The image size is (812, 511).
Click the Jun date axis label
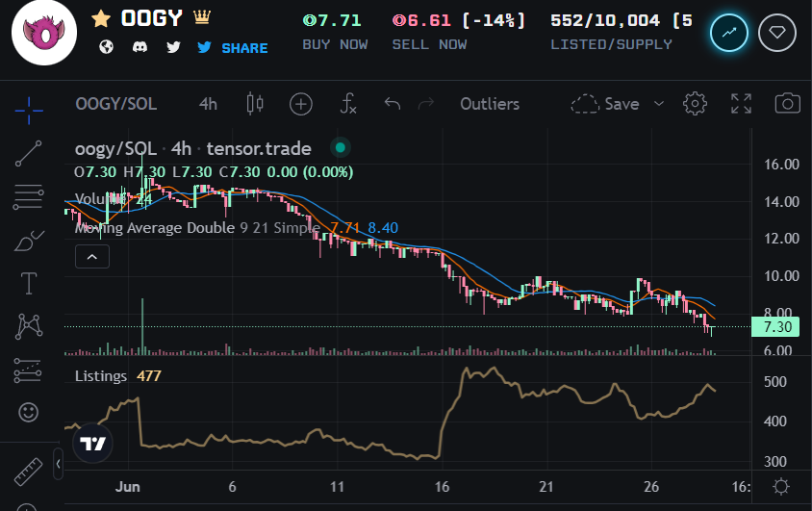point(127,487)
